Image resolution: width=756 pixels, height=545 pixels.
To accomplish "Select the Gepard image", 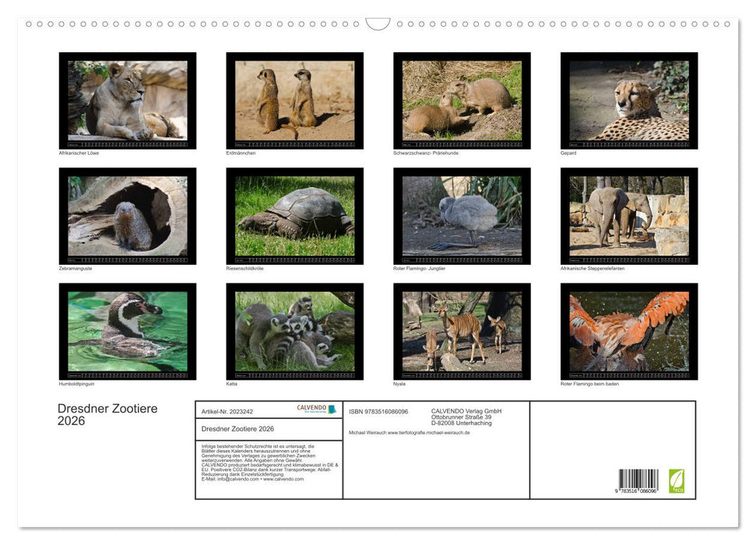I will tap(628, 100).
